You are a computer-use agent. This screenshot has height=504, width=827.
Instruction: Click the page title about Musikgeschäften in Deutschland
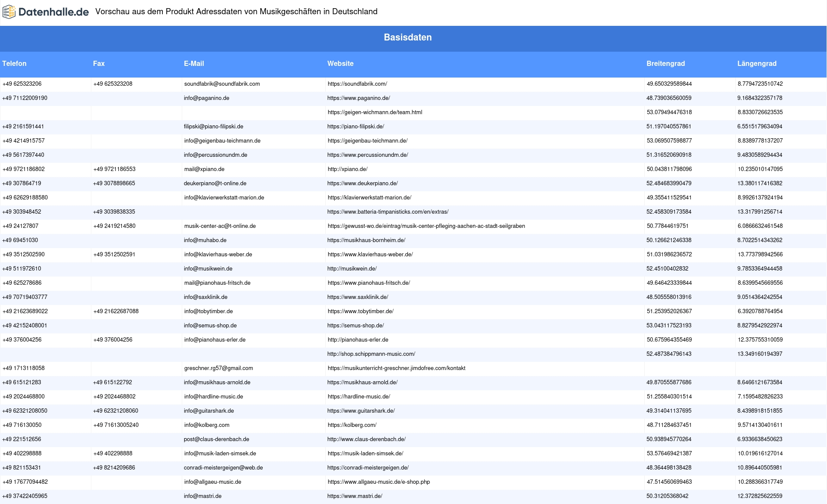(236, 12)
